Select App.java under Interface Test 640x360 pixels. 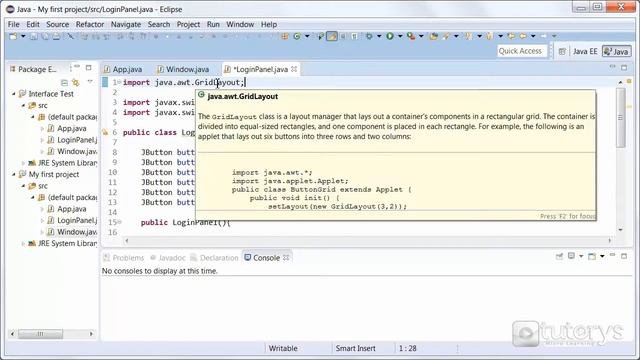[72, 128]
